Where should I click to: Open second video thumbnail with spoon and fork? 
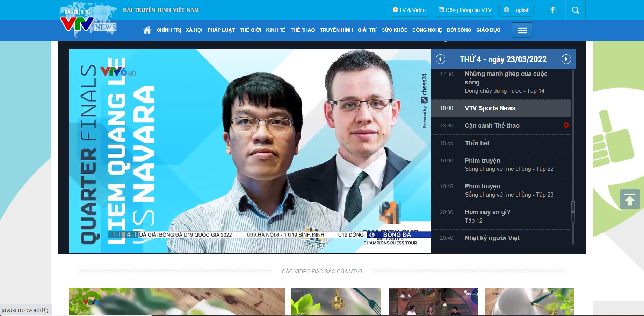[x=336, y=302]
